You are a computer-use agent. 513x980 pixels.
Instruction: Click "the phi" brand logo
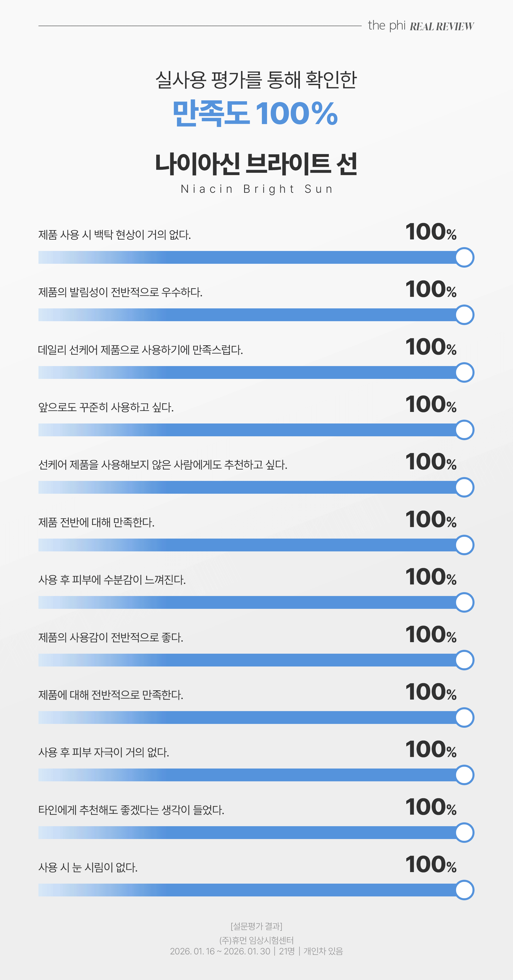tap(386, 25)
